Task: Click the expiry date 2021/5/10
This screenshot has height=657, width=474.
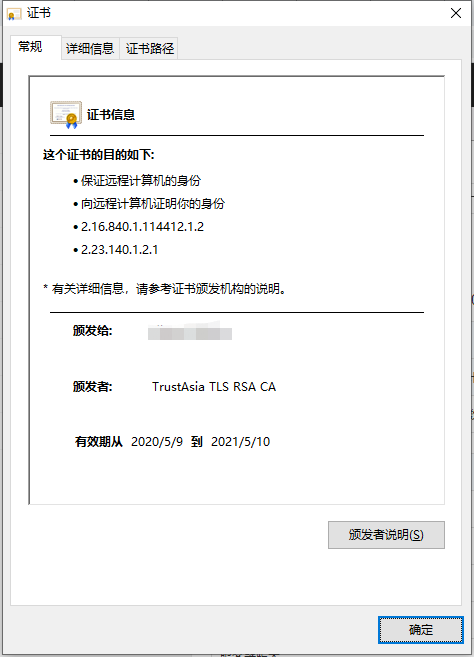Action: click(241, 442)
